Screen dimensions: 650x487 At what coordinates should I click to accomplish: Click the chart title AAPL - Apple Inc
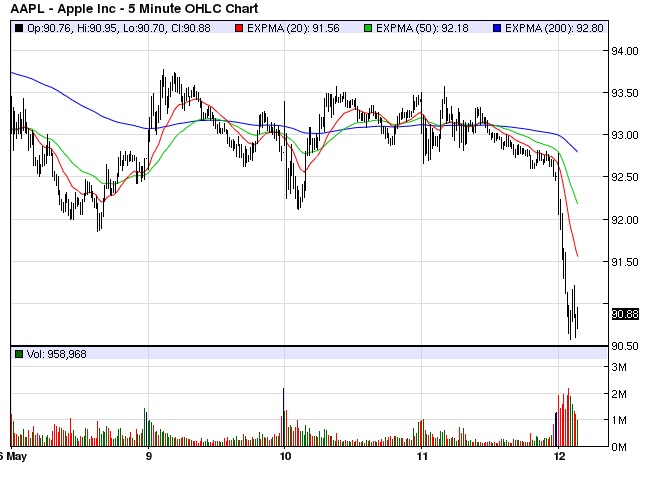(134, 9)
